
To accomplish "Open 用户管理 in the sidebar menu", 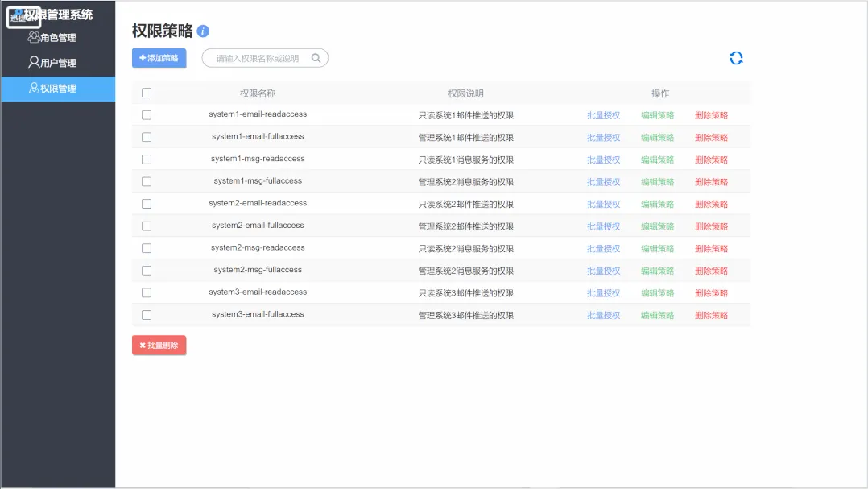I will coord(58,63).
